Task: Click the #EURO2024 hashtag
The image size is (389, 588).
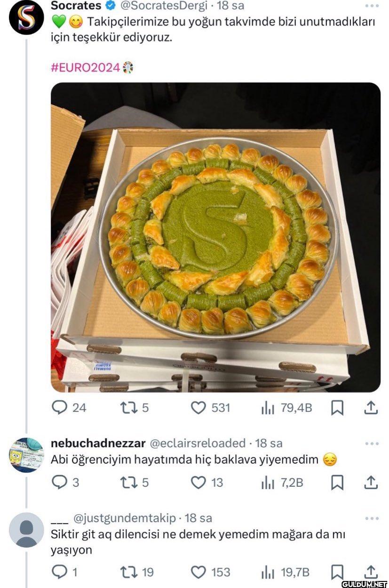Action: pyautogui.click(x=85, y=67)
